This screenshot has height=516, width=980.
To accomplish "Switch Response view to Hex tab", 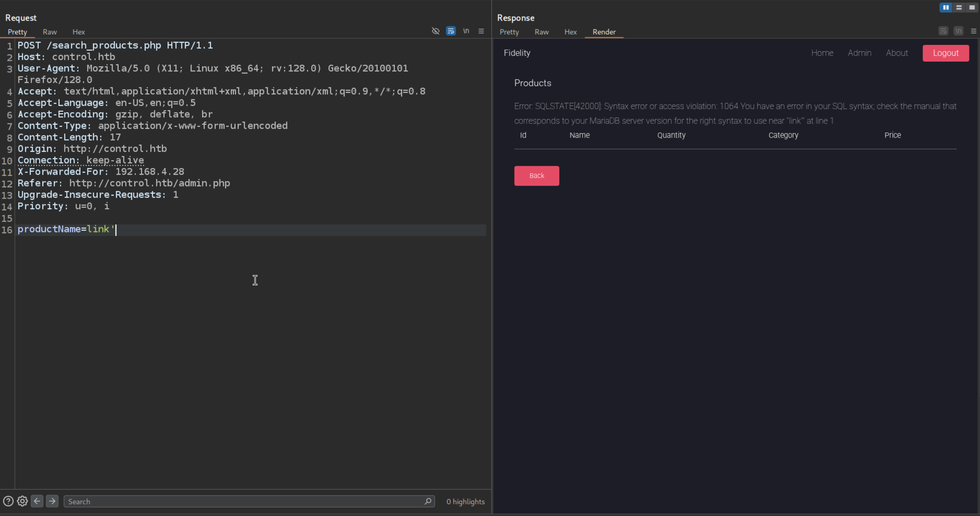I will tap(570, 32).
